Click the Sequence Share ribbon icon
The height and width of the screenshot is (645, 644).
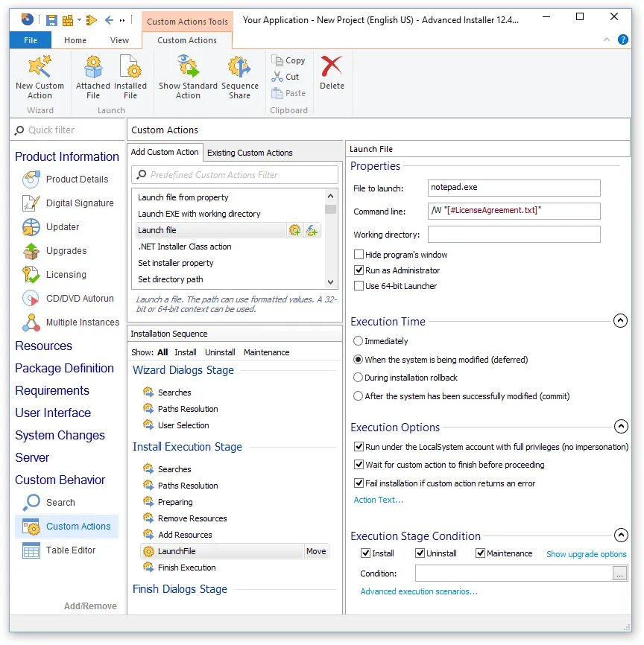coord(240,77)
